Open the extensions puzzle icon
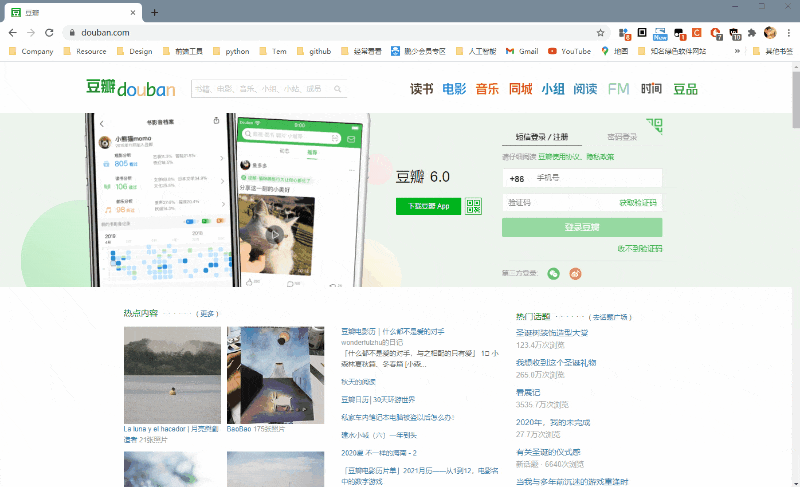This screenshot has height=487, width=800. pos(752,33)
